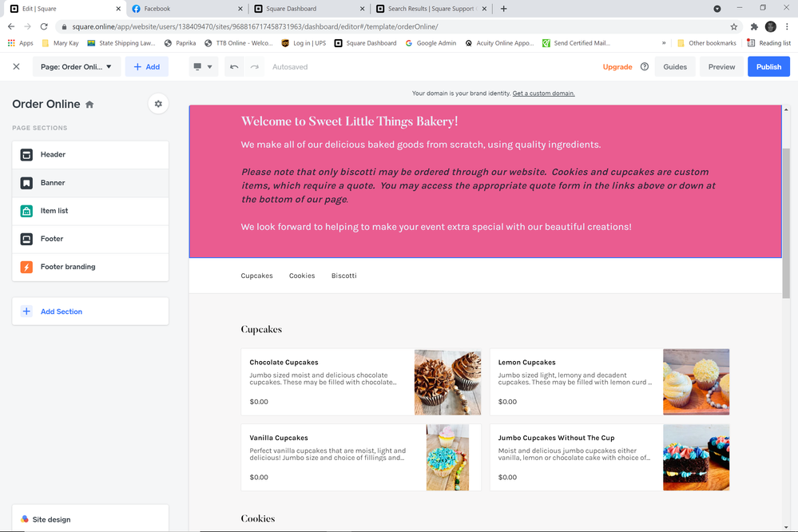The image size is (798, 532).
Task: Select the Banner section in sidebar
Action: (90, 183)
